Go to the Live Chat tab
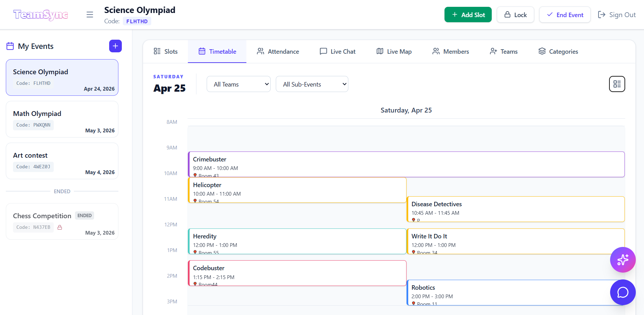 (337, 52)
